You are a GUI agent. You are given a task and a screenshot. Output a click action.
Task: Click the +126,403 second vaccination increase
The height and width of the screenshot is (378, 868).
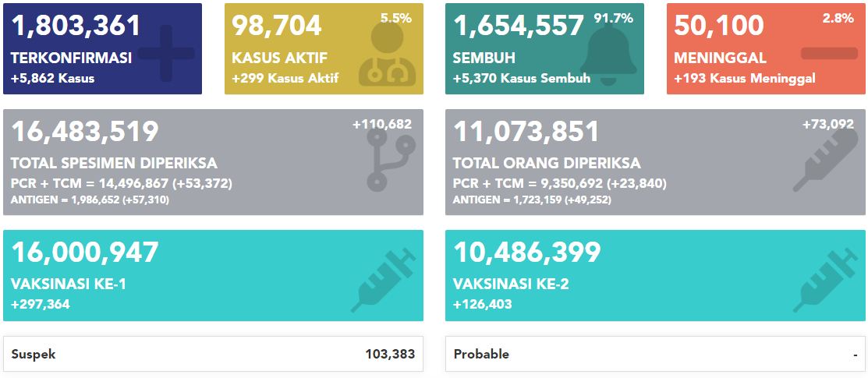[x=482, y=305]
